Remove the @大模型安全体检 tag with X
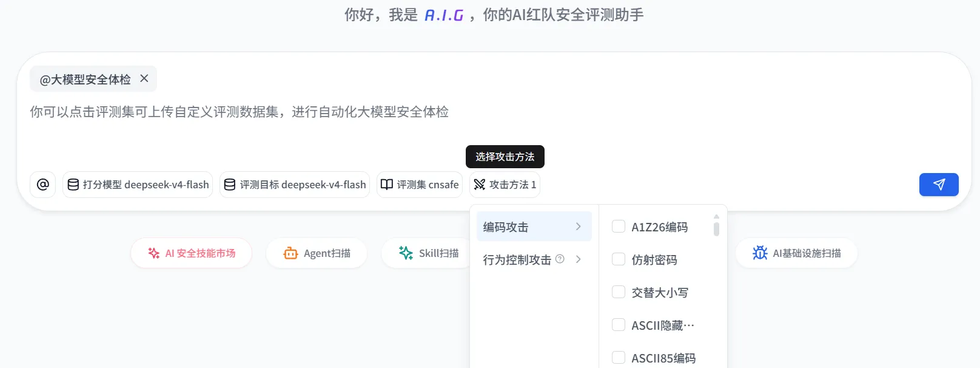Image resolution: width=980 pixels, height=368 pixels. 144,78
